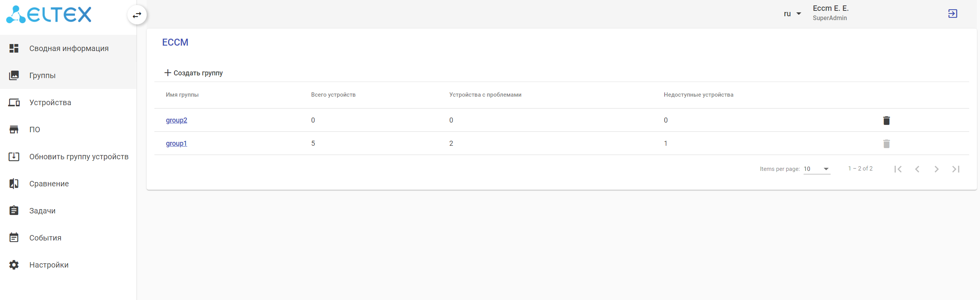Click the Eltex logo

point(49,15)
